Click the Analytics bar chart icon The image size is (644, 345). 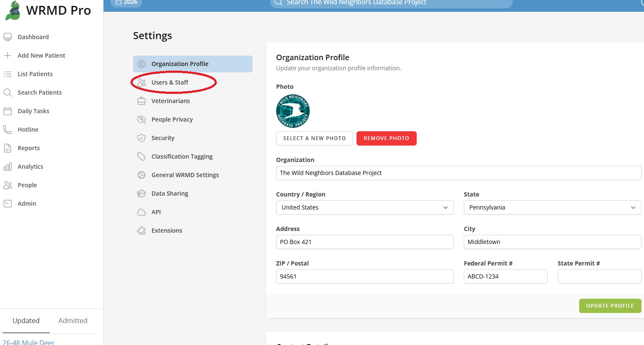(x=8, y=167)
